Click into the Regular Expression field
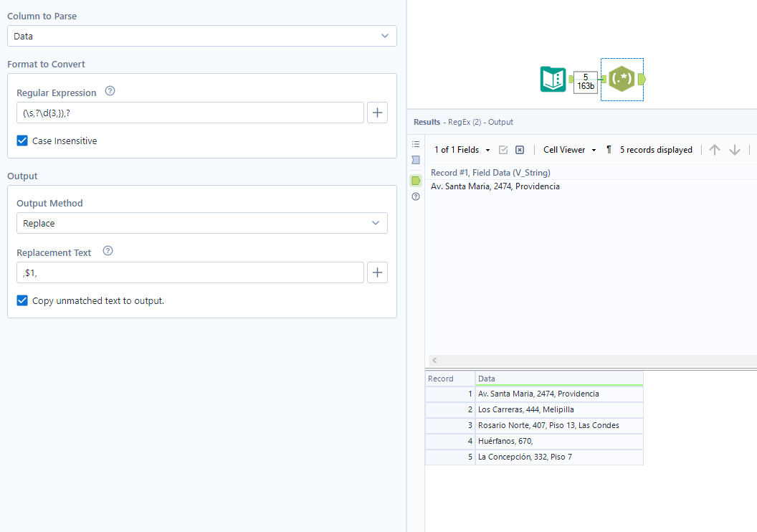757x532 pixels. pos(190,113)
